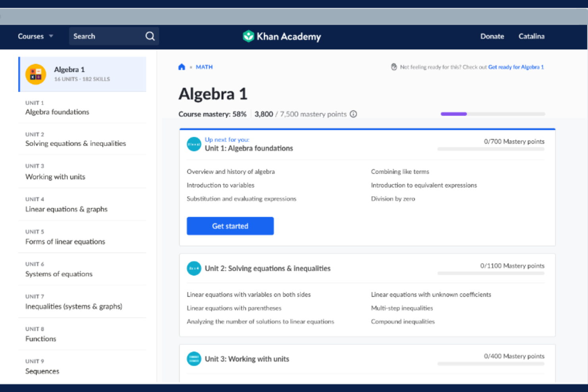Open 'Linear equations with variables on both sides'
The width and height of the screenshot is (588, 392).
click(249, 295)
